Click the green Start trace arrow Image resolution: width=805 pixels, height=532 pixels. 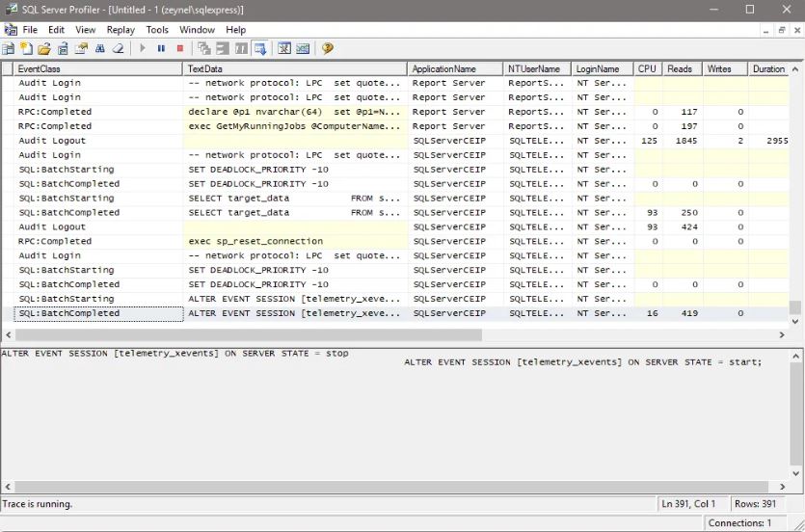click(143, 48)
